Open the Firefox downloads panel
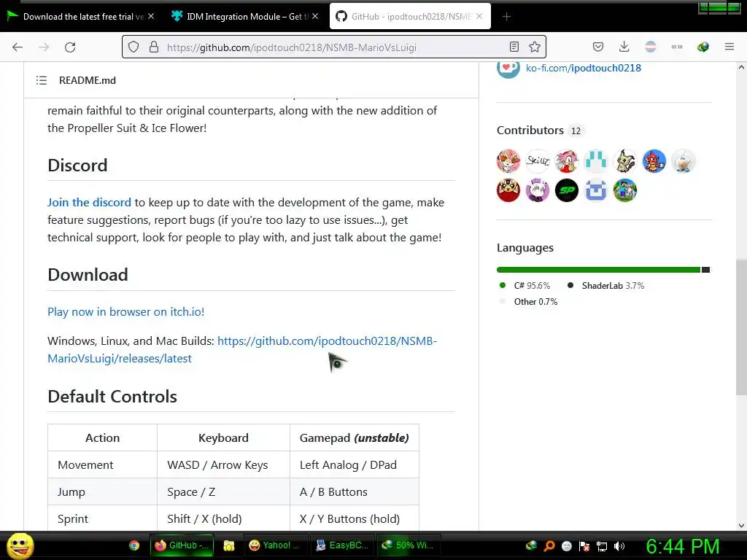This screenshot has height=560, width=747. point(624,47)
